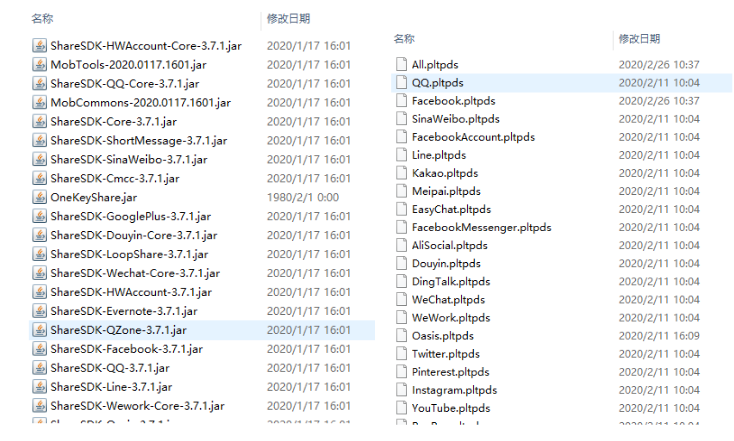The height and width of the screenshot is (441, 734).
Task: Select ShareSDK-Line-3.7.1.jar file name
Action: [111, 387]
